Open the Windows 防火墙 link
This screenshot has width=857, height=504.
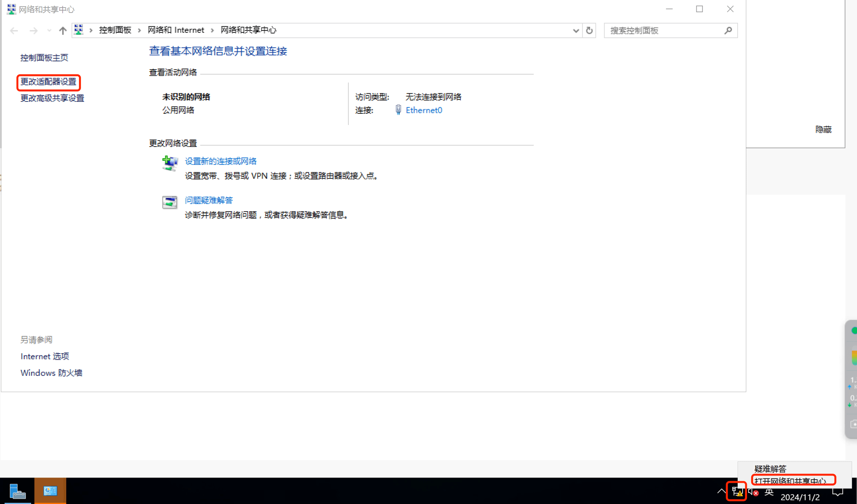51,373
